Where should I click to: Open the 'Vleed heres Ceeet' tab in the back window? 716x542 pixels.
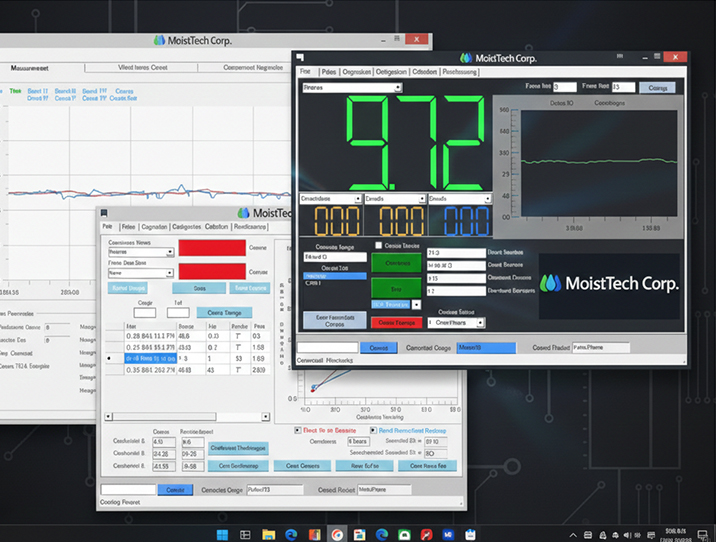click(142, 67)
